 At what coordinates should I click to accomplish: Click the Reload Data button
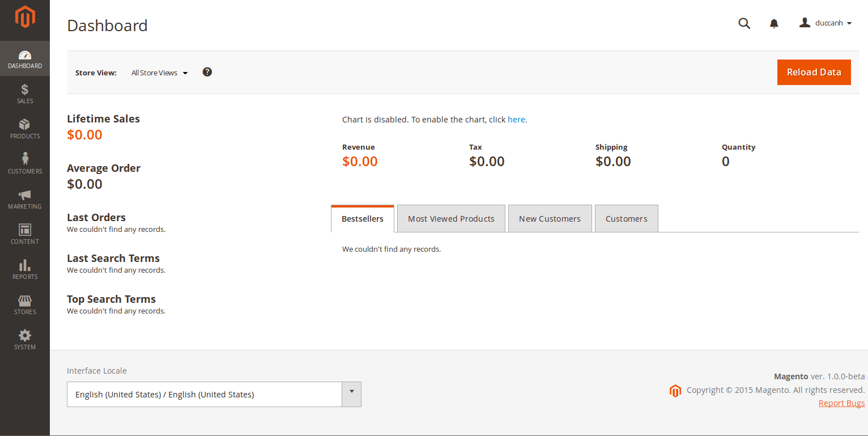click(x=814, y=72)
